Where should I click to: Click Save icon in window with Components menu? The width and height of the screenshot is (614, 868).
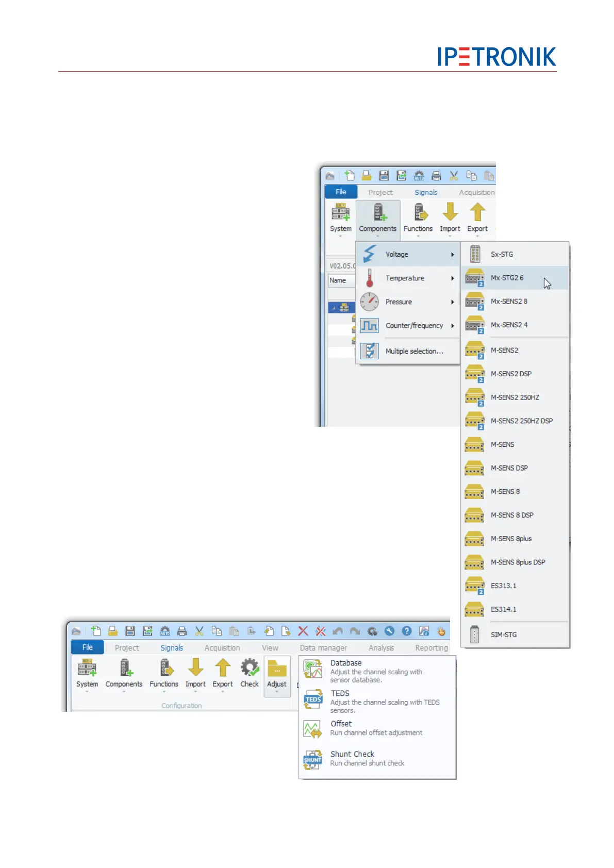point(384,176)
